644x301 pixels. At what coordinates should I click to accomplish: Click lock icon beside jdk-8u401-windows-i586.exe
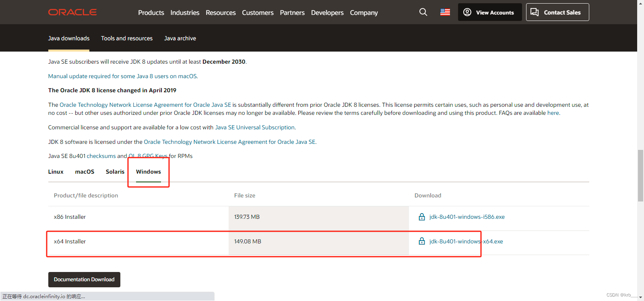click(422, 217)
